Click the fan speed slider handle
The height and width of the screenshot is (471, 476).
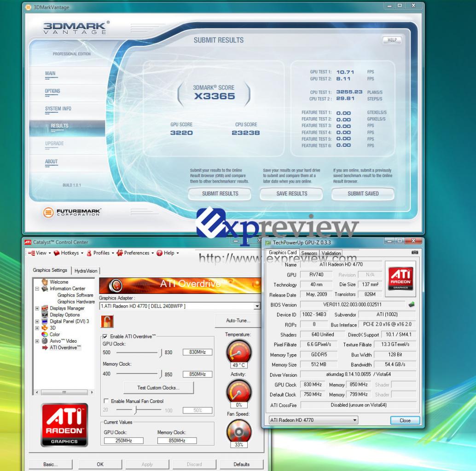tap(136, 410)
